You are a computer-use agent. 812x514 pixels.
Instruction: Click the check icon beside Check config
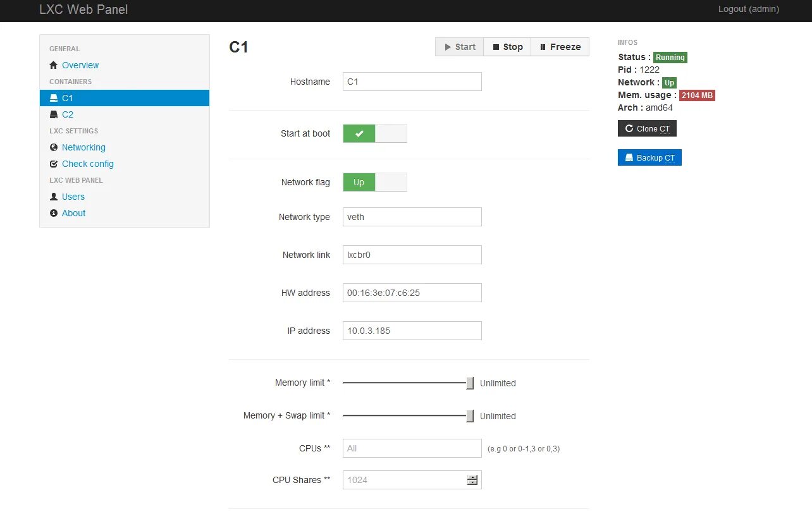pyautogui.click(x=54, y=164)
